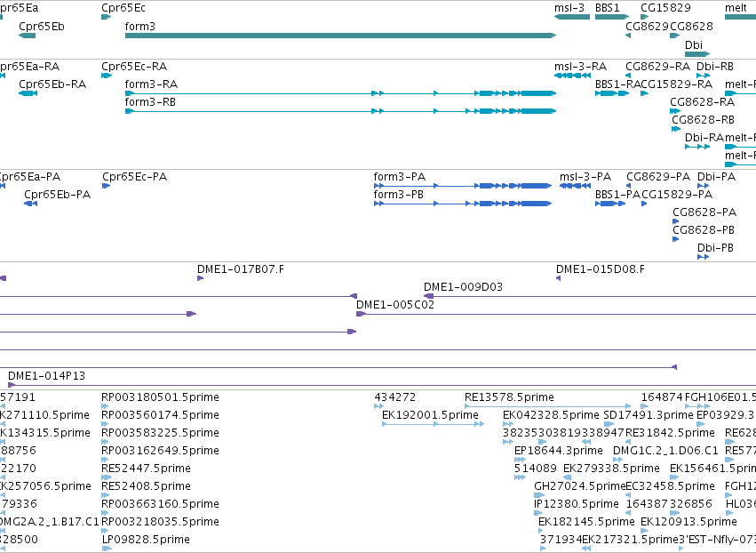Select the form3 gene label
Viewport: 756px width, 553px height.
tap(139, 27)
